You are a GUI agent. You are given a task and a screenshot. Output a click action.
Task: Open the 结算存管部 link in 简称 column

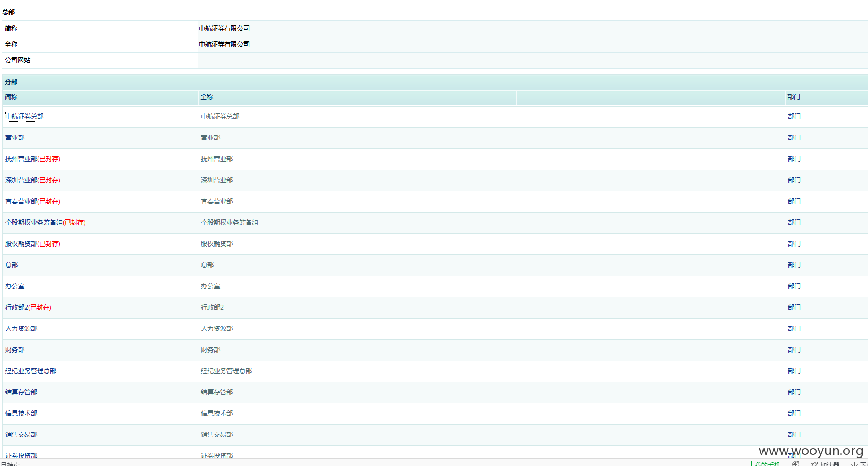21,392
